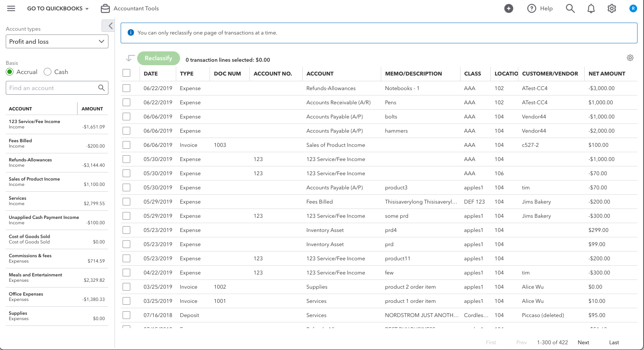The height and width of the screenshot is (350, 644).
Task: Click the Accountant Tools briefcase icon
Action: [105, 8]
